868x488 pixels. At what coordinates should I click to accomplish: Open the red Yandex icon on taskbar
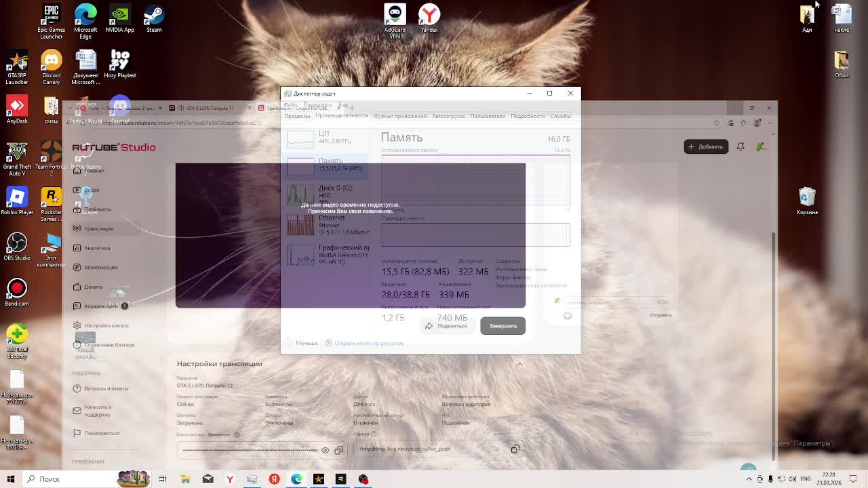click(x=274, y=479)
